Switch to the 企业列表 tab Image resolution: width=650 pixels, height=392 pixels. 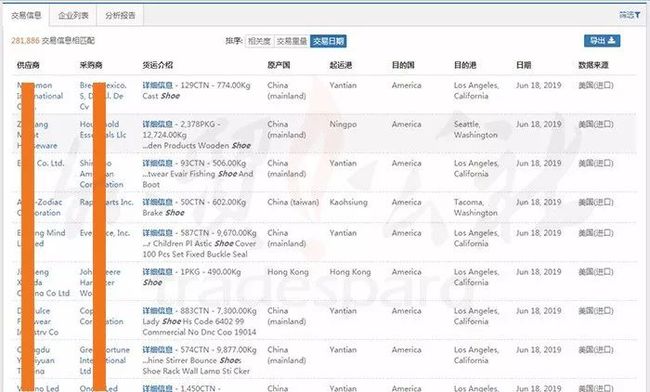pos(73,16)
